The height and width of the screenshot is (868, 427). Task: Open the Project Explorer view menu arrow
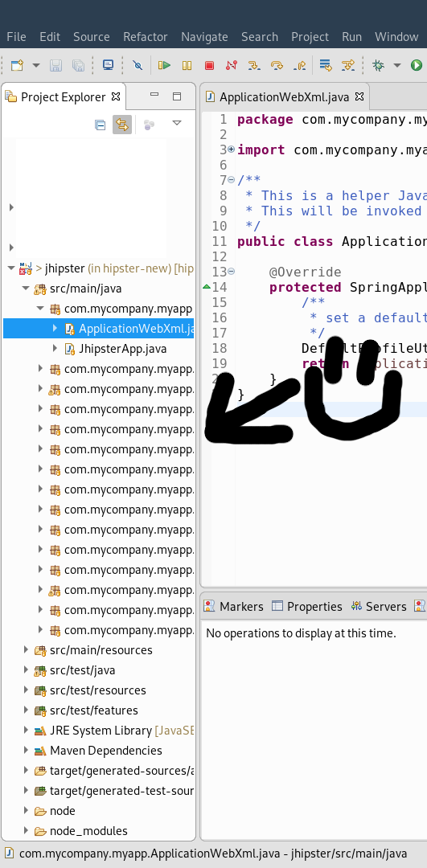[177, 123]
